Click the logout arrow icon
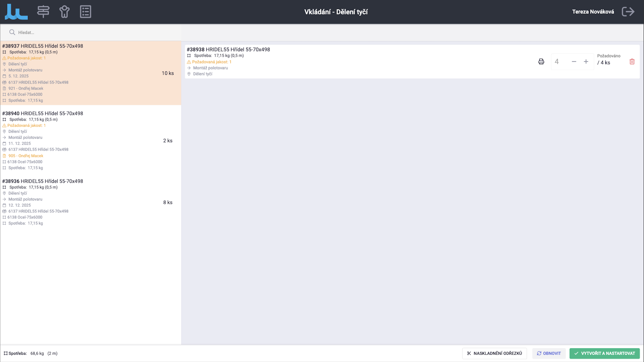The width and height of the screenshot is (644, 362). (628, 11)
